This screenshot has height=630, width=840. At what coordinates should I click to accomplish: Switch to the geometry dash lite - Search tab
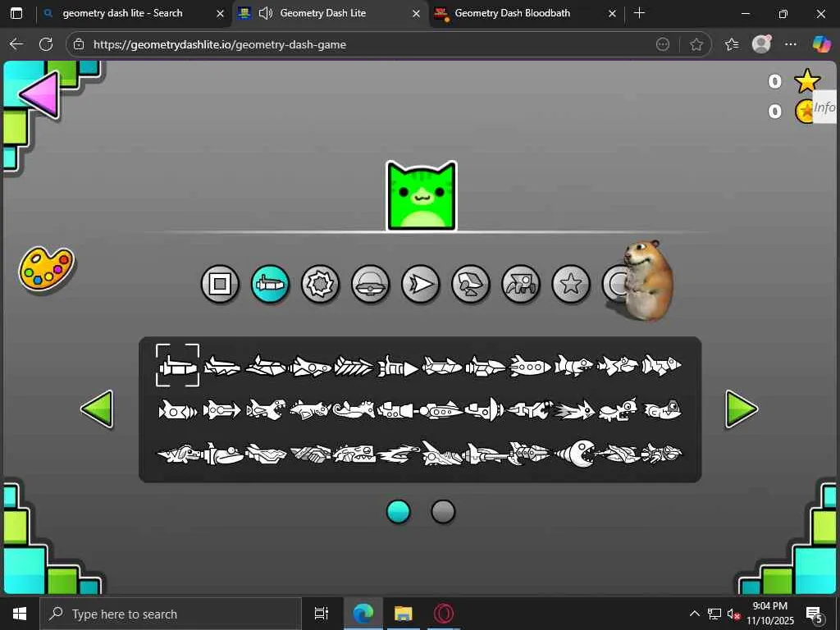click(x=122, y=13)
